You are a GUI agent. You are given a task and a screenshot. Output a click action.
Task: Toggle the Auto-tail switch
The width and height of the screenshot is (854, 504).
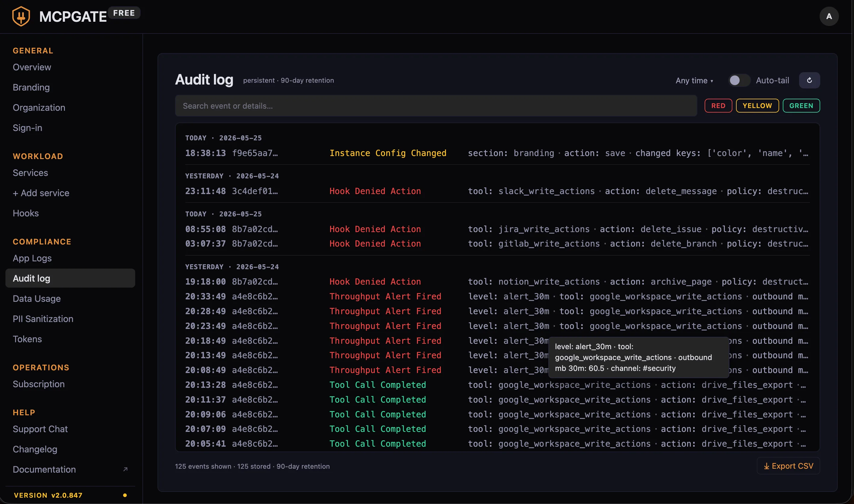(x=739, y=81)
